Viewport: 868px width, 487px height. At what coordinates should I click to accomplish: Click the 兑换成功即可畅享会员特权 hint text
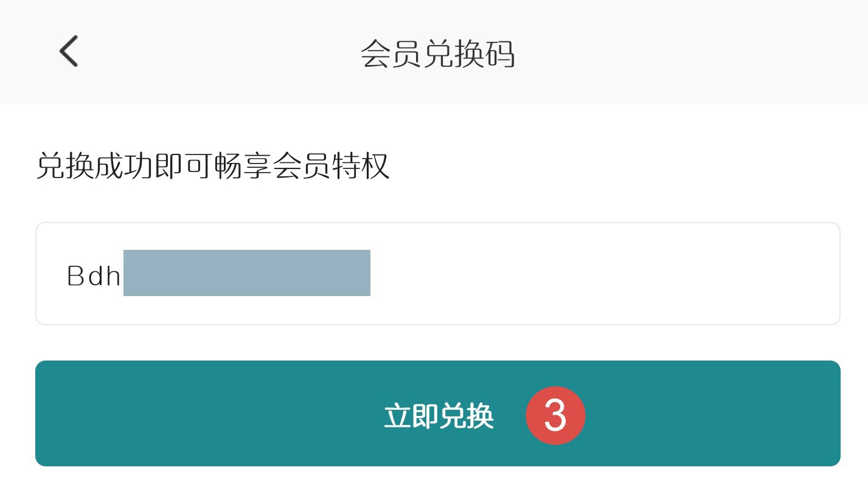[x=213, y=167]
